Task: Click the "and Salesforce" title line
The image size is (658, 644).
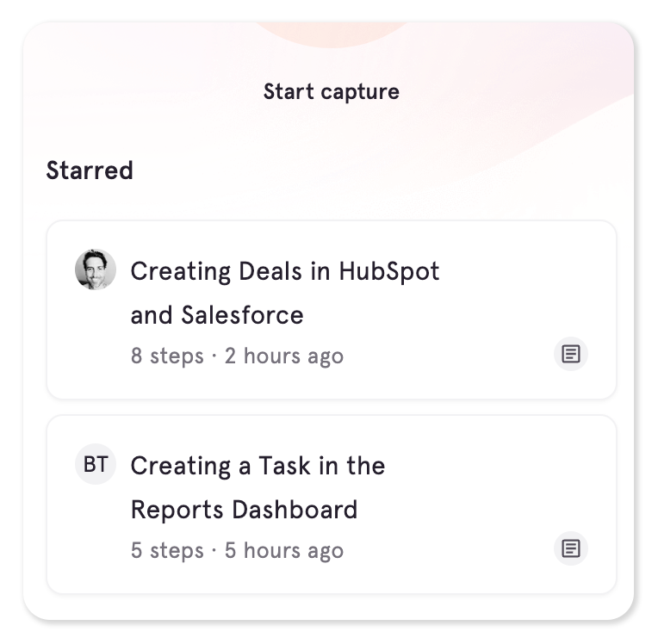Action: click(x=217, y=315)
